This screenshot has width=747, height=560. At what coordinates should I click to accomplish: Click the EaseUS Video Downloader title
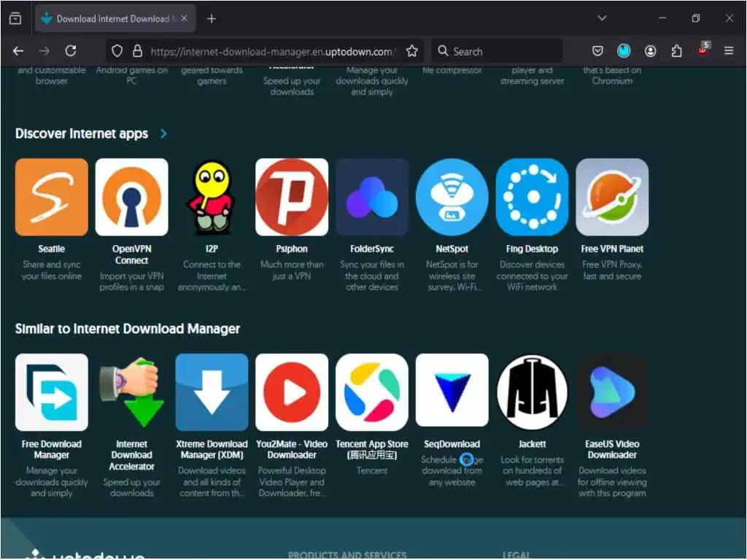tap(612, 449)
